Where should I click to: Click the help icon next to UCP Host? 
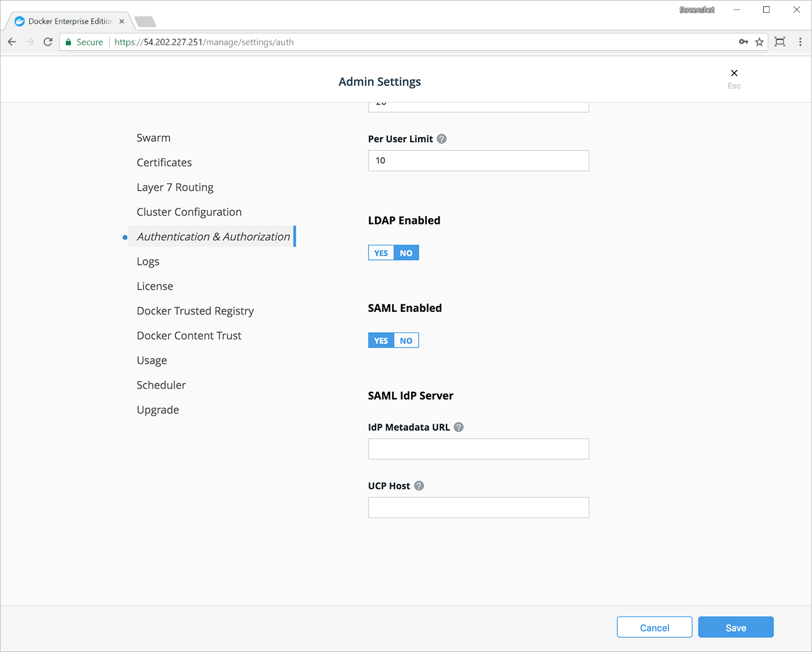coord(419,486)
